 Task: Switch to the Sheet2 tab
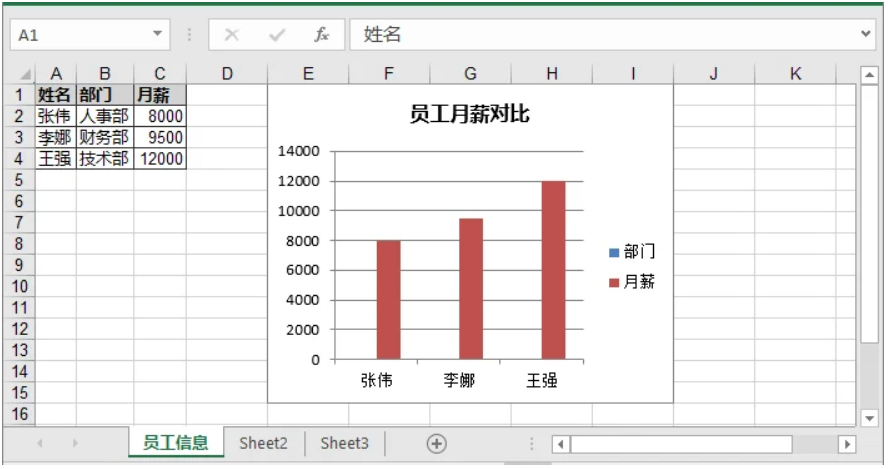(263, 444)
